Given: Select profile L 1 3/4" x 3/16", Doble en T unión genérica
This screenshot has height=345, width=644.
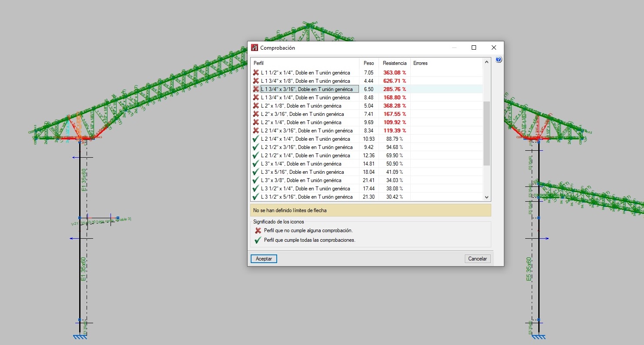Looking at the screenshot, I should pyautogui.click(x=307, y=89).
